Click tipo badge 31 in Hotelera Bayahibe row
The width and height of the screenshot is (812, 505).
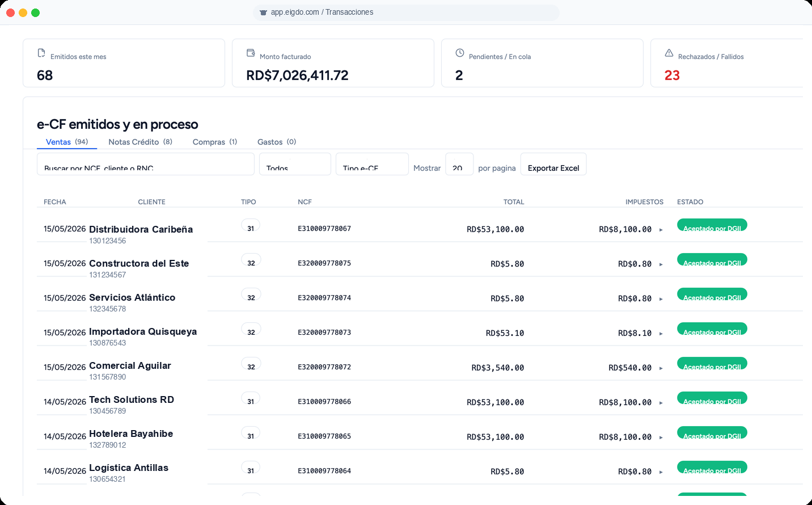pyautogui.click(x=251, y=433)
